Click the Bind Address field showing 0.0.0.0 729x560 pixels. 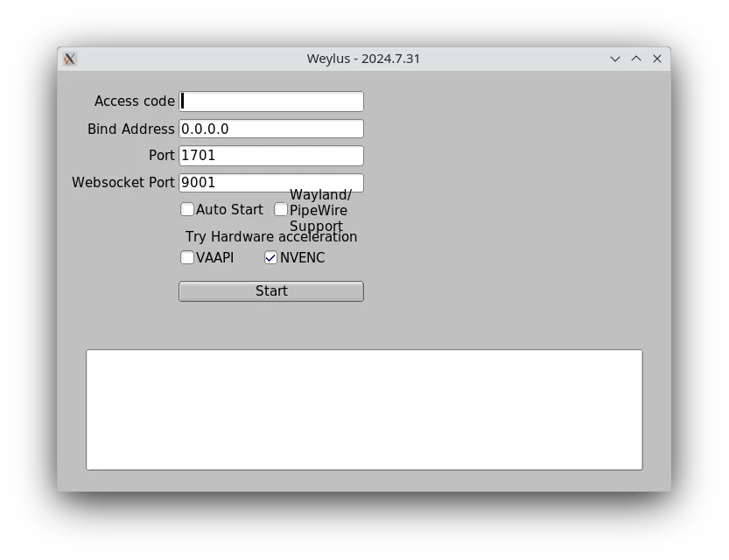click(271, 129)
